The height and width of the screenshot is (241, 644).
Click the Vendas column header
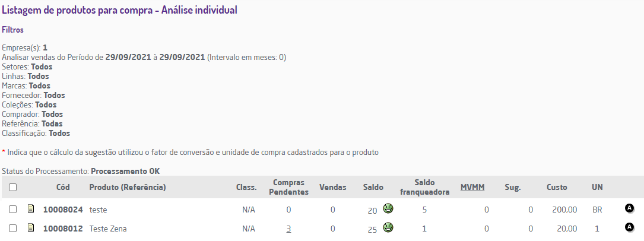point(333,188)
